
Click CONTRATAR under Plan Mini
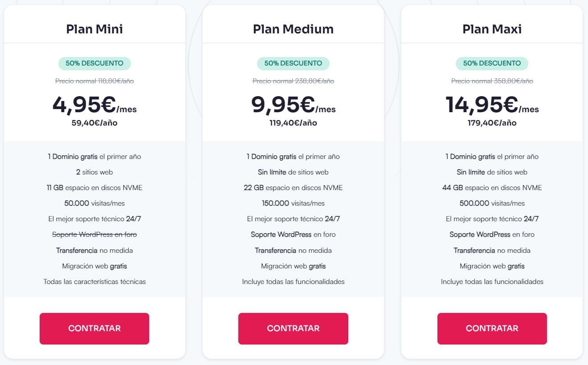pos(94,328)
